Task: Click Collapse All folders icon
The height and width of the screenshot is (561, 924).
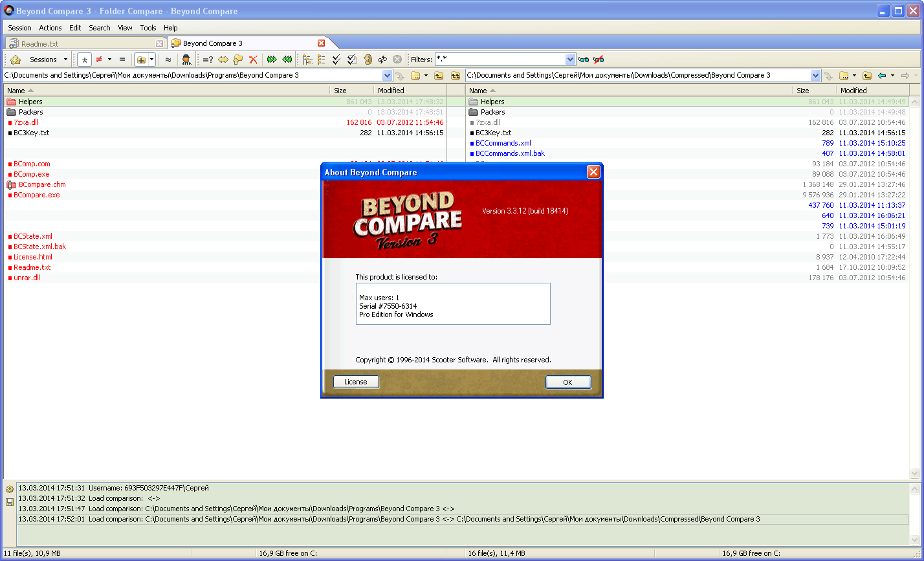Action: (322, 60)
